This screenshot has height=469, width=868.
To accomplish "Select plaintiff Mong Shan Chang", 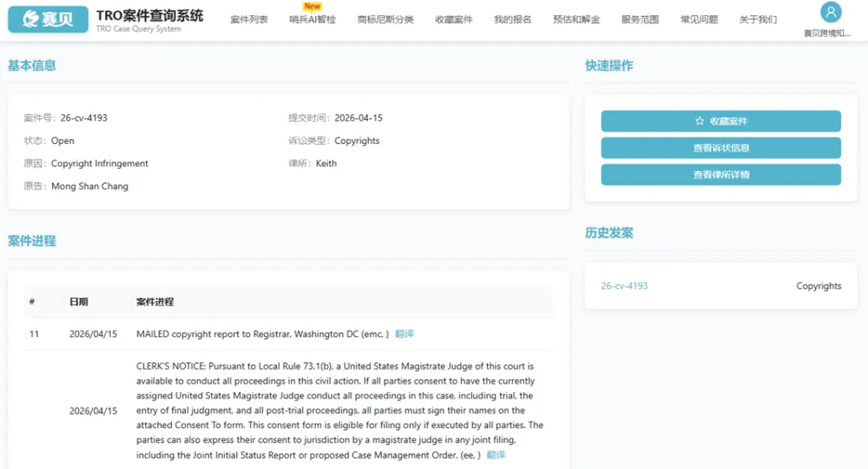I will point(90,186).
